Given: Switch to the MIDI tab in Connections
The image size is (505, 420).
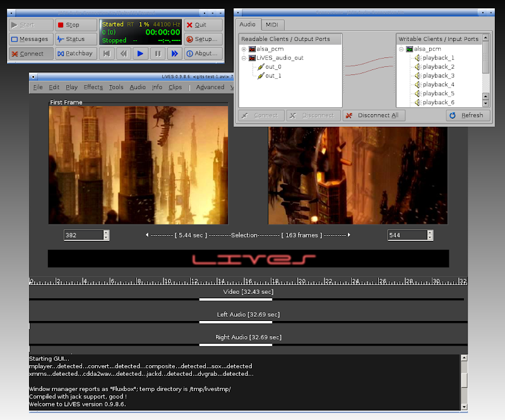Looking at the screenshot, I should (272, 25).
